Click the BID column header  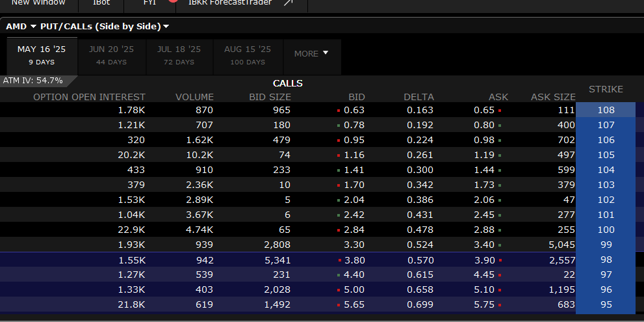pyautogui.click(x=357, y=97)
